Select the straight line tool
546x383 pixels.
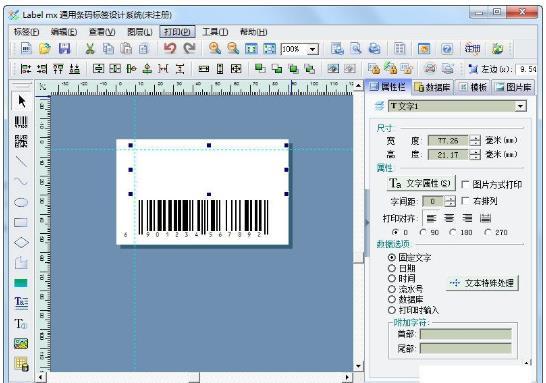(x=21, y=161)
